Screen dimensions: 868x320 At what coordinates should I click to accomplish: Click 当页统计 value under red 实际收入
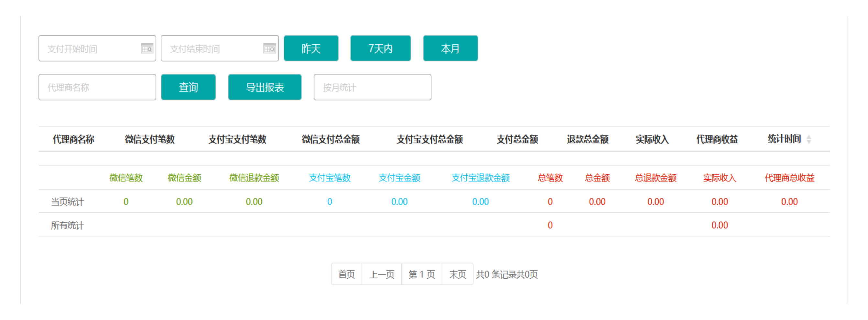tap(720, 201)
